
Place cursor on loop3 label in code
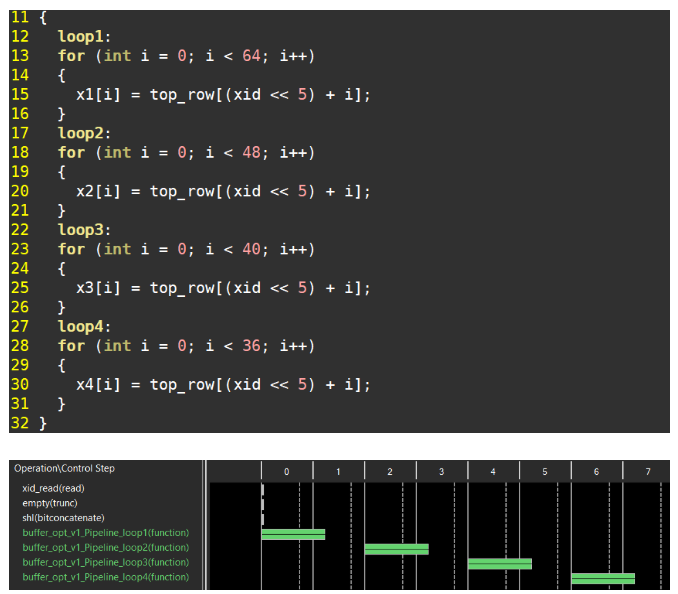pyautogui.click(x=84, y=230)
